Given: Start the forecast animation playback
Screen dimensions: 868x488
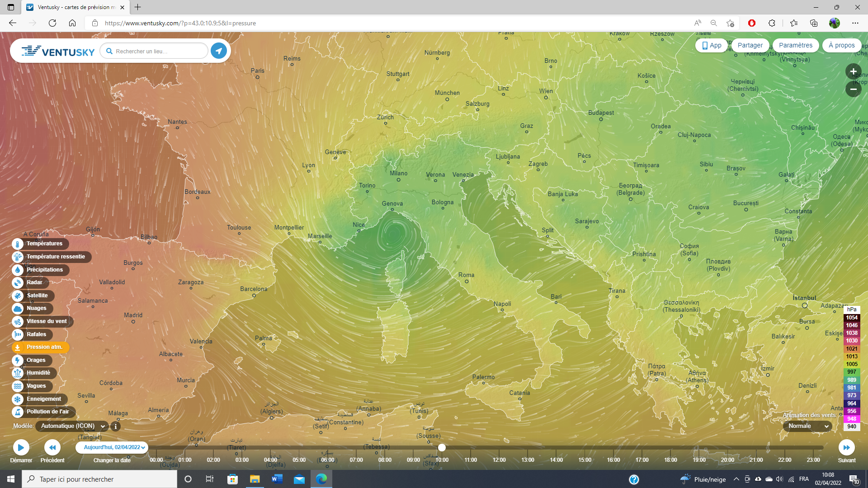Looking at the screenshot, I should (21, 447).
